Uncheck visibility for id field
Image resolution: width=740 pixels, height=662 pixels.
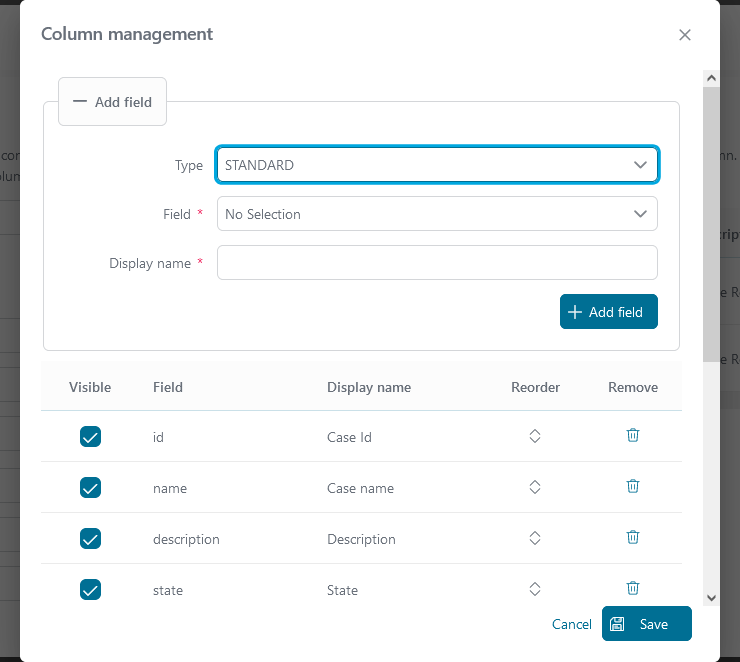click(90, 436)
